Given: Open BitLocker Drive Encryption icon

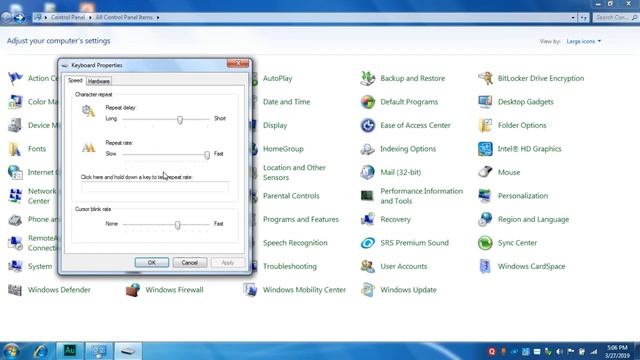Looking at the screenshot, I should [485, 78].
